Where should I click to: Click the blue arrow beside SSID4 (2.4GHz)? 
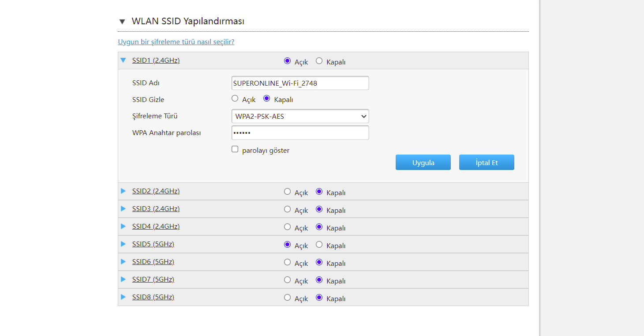tap(123, 227)
